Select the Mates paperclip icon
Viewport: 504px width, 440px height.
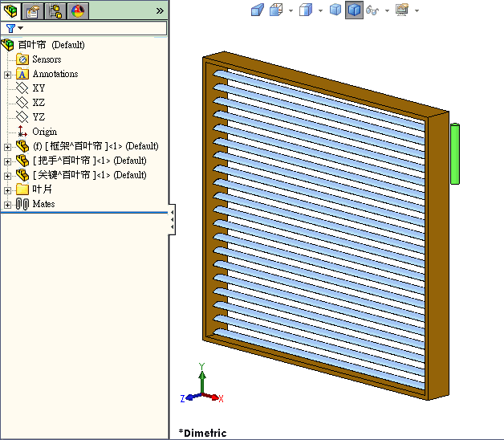[22, 204]
